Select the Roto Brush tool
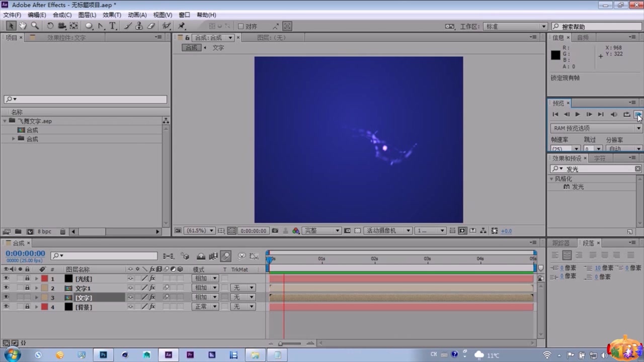 (x=167, y=26)
